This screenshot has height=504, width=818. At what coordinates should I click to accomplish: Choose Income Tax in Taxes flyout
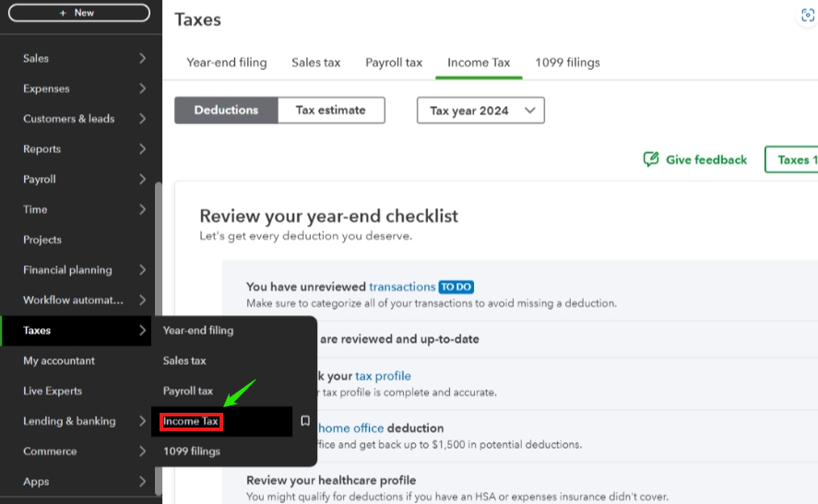(x=190, y=421)
